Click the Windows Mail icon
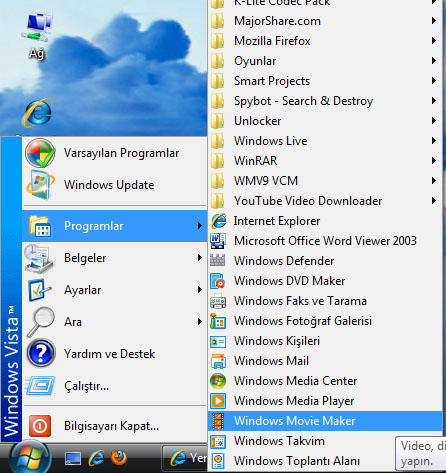446x473 pixels. coord(218,361)
